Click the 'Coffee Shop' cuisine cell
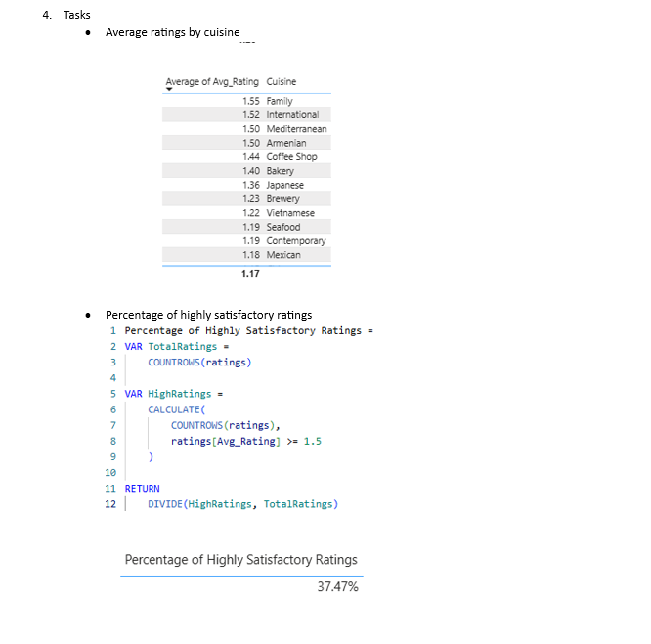Screen dimensions: 651x644 (x=291, y=157)
